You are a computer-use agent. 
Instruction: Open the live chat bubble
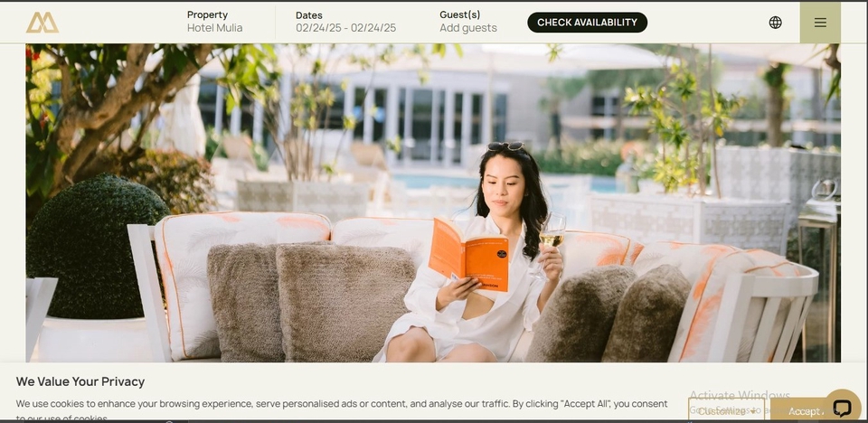(x=842, y=408)
